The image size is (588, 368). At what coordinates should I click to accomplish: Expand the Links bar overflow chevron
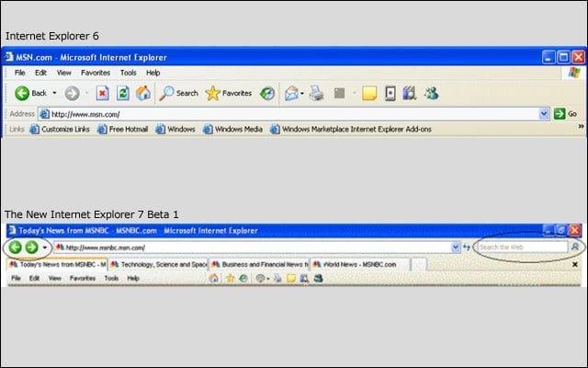(581, 127)
